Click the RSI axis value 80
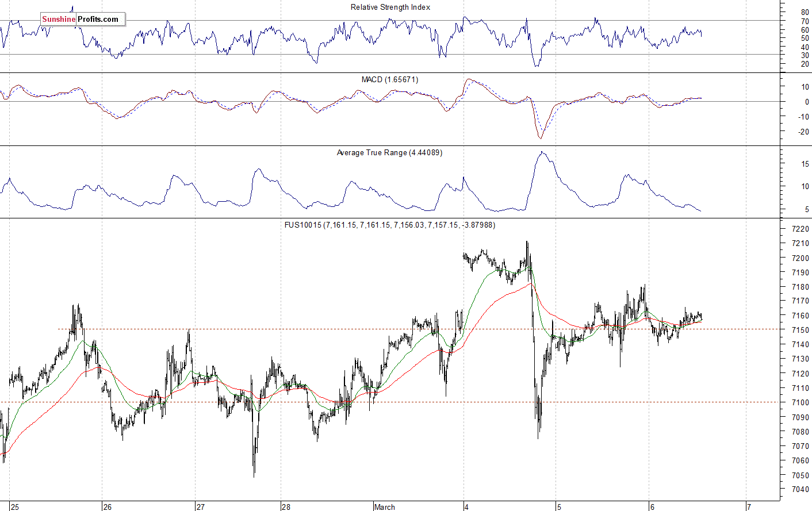 pyautogui.click(x=805, y=12)
